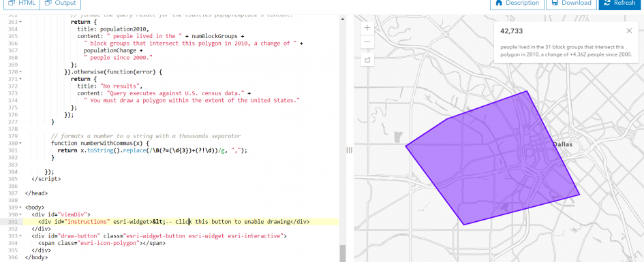The width and height of the screenshot is (644, 262).
Task: Click the closing </body> tag line
Action: 36,257
